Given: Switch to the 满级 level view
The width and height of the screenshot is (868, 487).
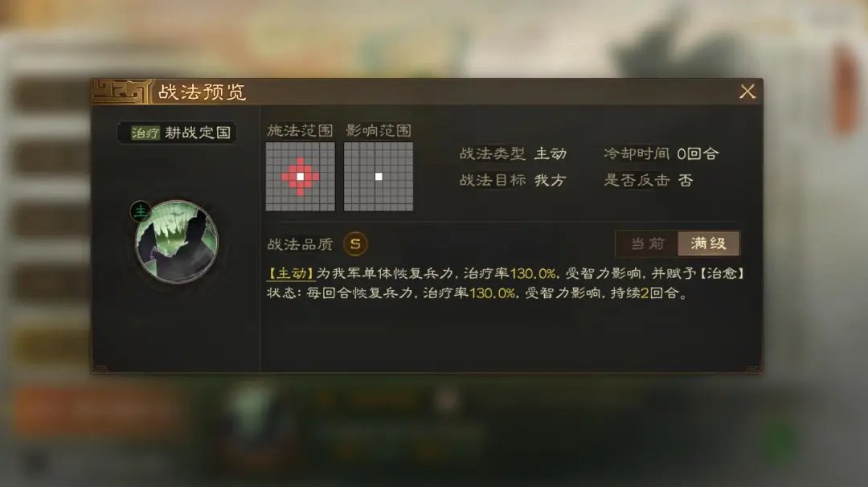Looking at the screenshot, I should click(x=709, y=243).
